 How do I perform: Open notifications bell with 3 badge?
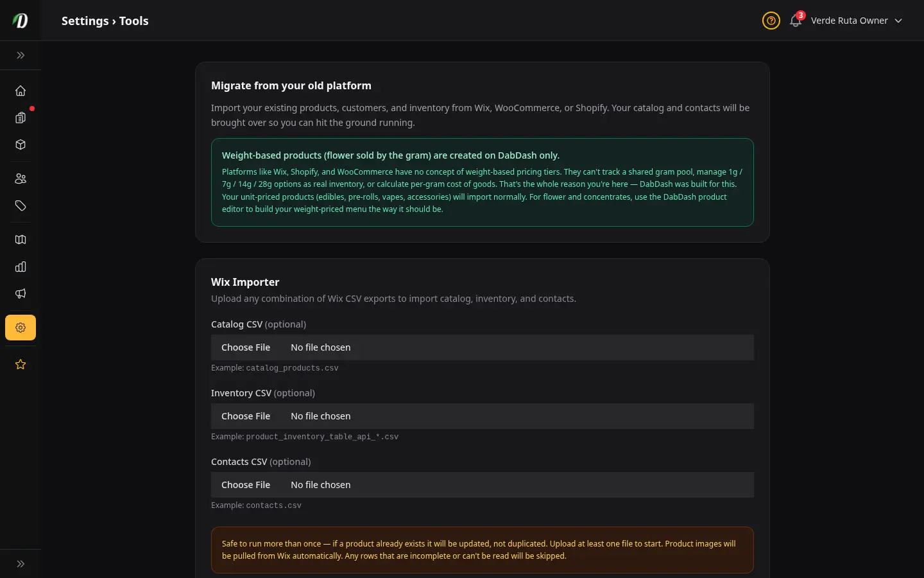click(x=796, y=20)
